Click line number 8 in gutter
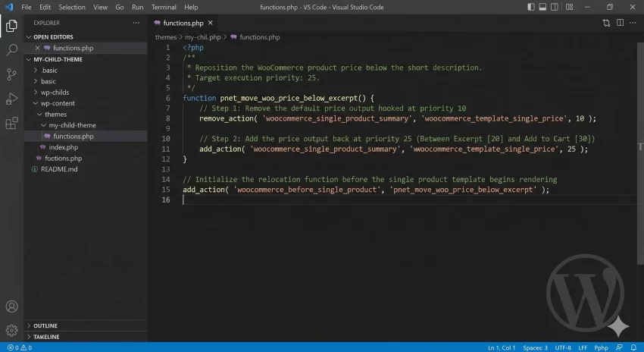The image size is (644, 352). click(x=167, y=119)
